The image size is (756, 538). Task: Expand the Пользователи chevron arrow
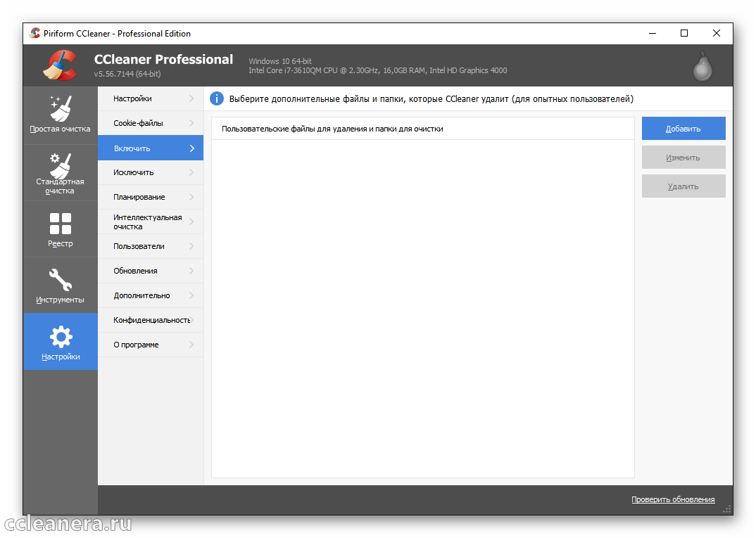pyautogui.click(x=191, y=246)
